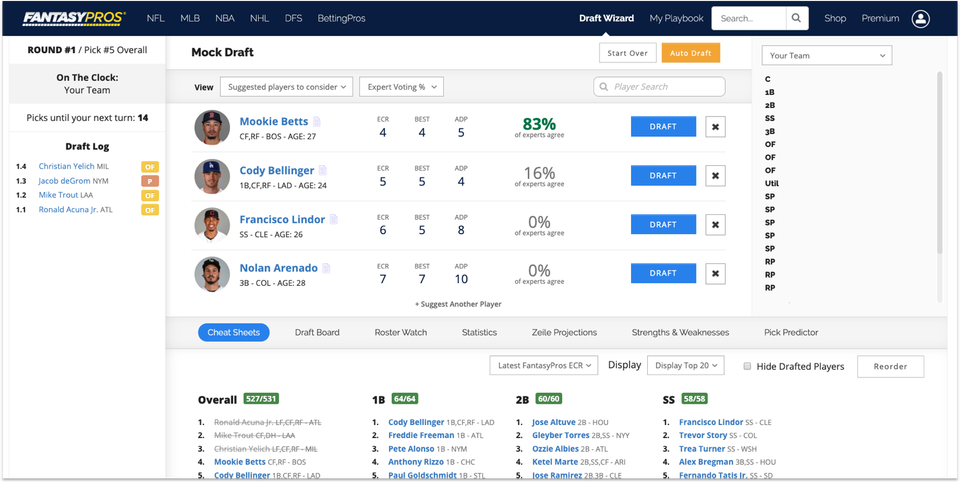
Task: Open BettingPros in top navigation
Action: [341, 18]
